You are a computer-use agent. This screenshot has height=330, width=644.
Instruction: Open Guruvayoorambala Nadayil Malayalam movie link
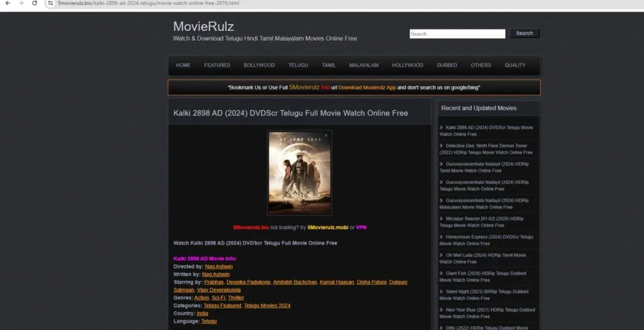click(x=484, y=203)
